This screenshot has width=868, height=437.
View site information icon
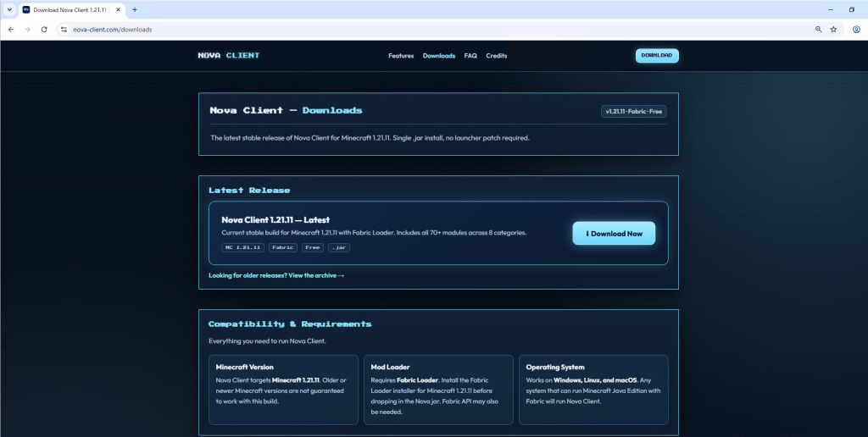[x=64, y=30]
